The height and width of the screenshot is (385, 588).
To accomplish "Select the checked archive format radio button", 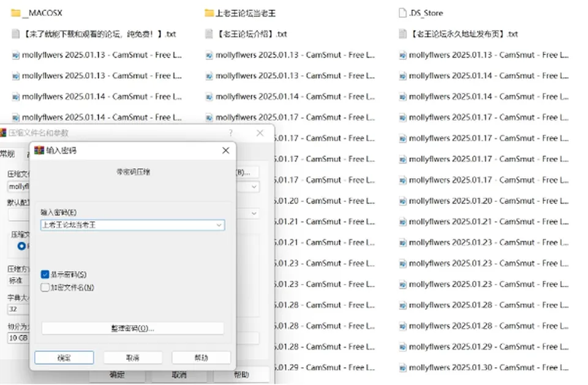I will click(x=22, y=246).
